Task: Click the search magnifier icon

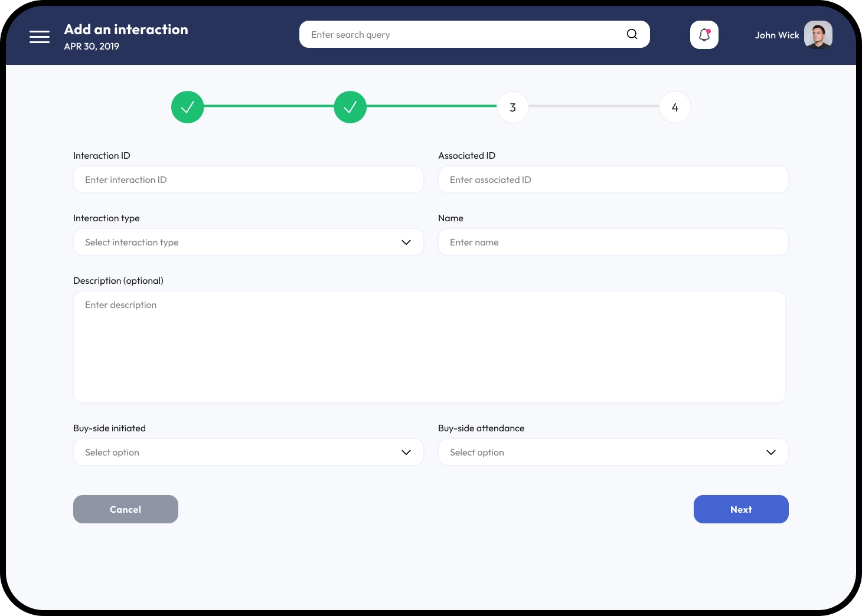Action: click(632, 34)
